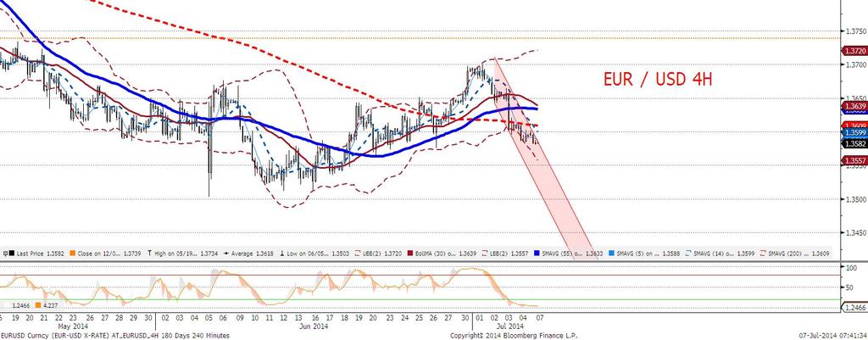Click the May 2014 time axis label
This screenshot has height=340, width=868.
pyautogui.click(x=75, y=326)
